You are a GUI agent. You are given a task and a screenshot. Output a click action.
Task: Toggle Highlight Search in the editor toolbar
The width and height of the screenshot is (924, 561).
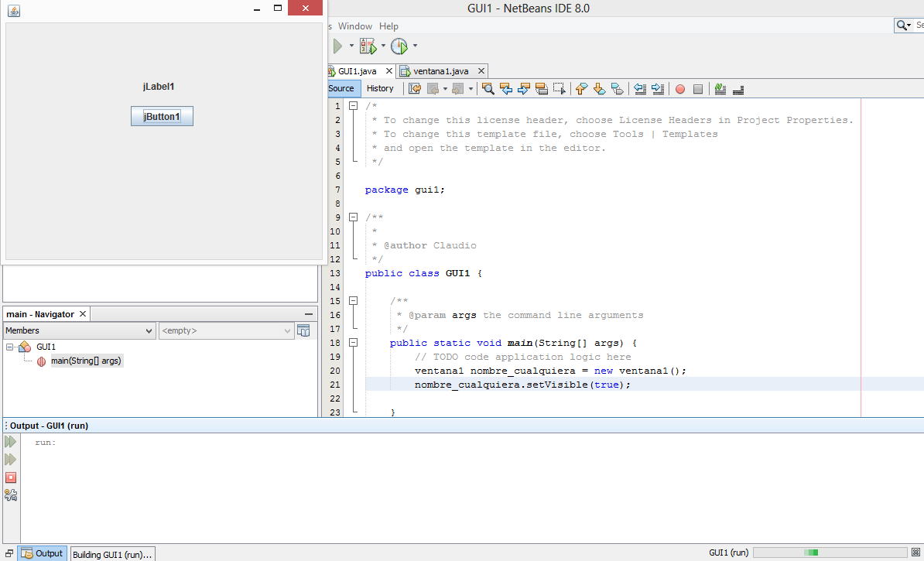542,88
